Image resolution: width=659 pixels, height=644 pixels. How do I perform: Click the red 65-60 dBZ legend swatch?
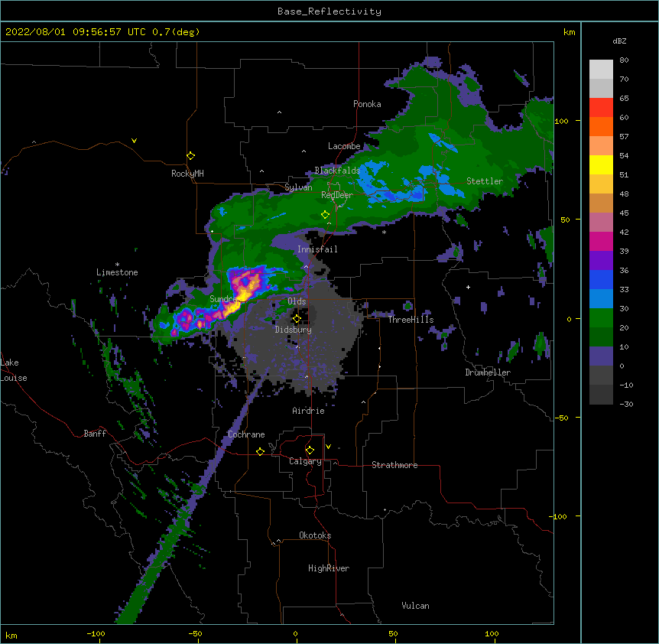coord(601,108)
